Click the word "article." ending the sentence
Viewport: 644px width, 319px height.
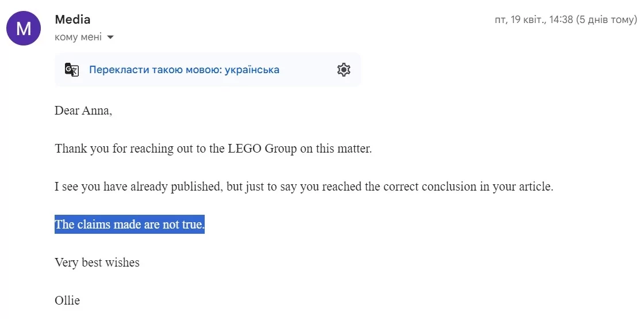[x=534, y=187]
